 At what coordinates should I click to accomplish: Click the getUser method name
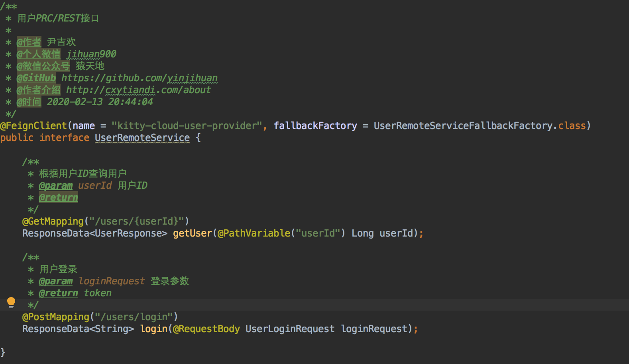pyautogui.click(x=193, y=233)
